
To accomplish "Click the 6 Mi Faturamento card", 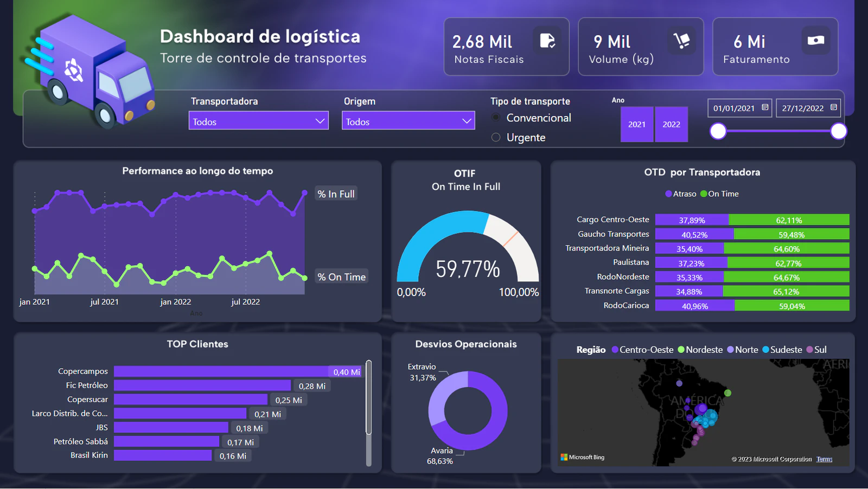I will [x=775, y=47].
